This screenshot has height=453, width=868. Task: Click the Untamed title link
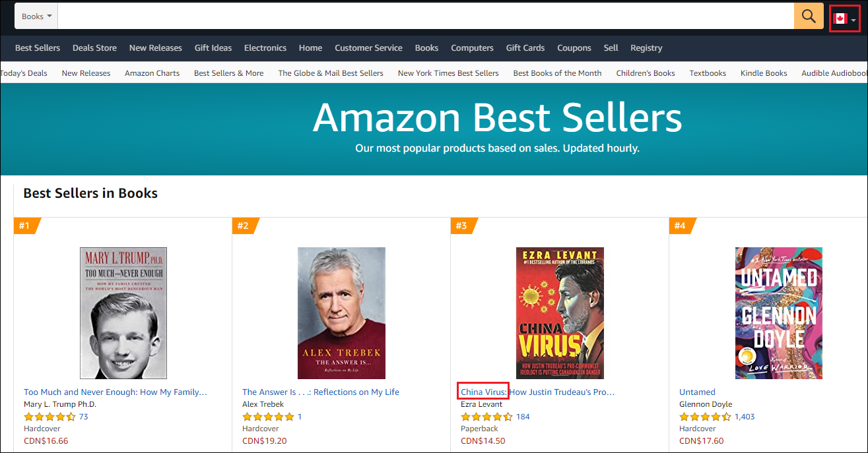point(697,392)
